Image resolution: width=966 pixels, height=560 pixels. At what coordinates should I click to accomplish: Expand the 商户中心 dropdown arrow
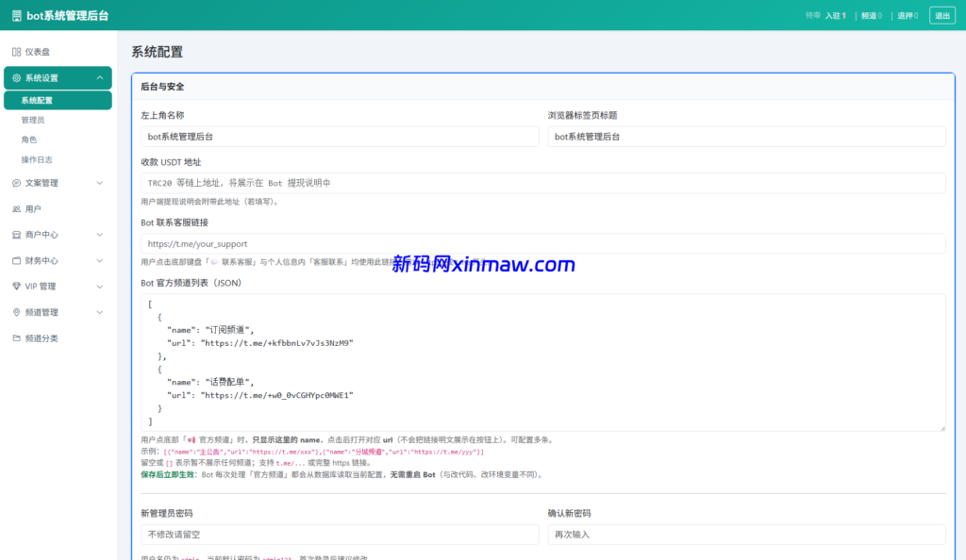coord(99,235)
